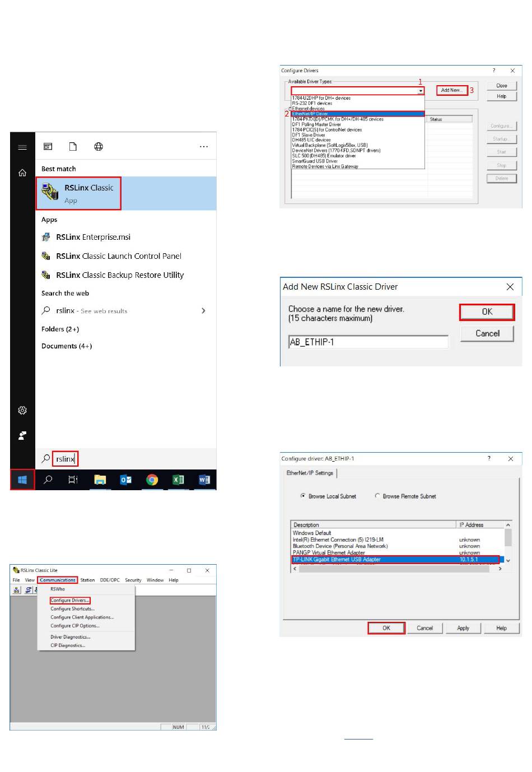Click Help in Configure driver AB_ETHIP-1 dialog
The width and height of the screenshot is (532, 772).
click(x=501, y=628)
